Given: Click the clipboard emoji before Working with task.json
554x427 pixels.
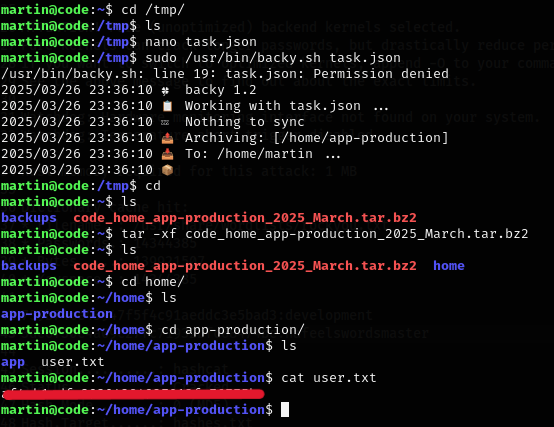Looking at the screenshot, I should tap(167, 106).
